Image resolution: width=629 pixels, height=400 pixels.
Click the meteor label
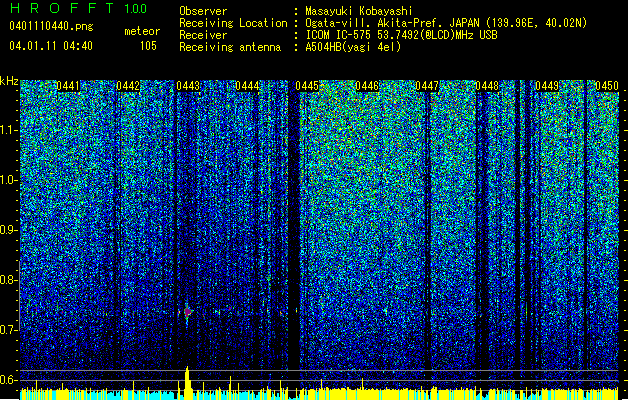142,31
